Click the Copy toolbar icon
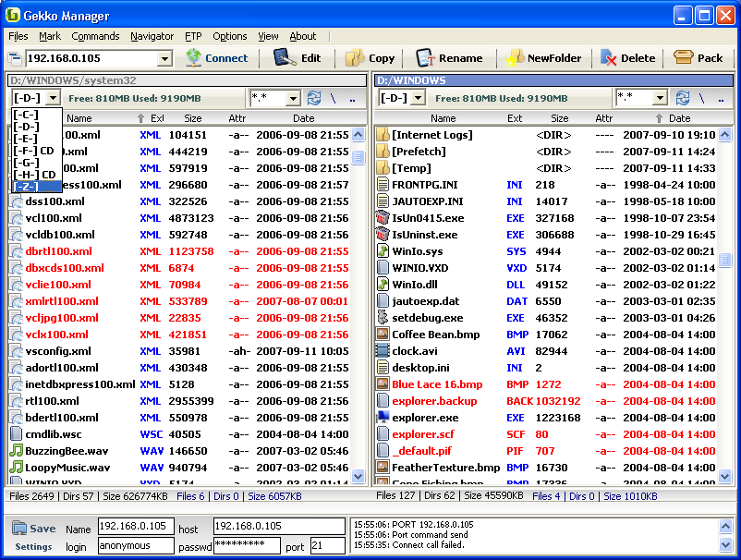The image size is (741, 560). tap(355, 58)
